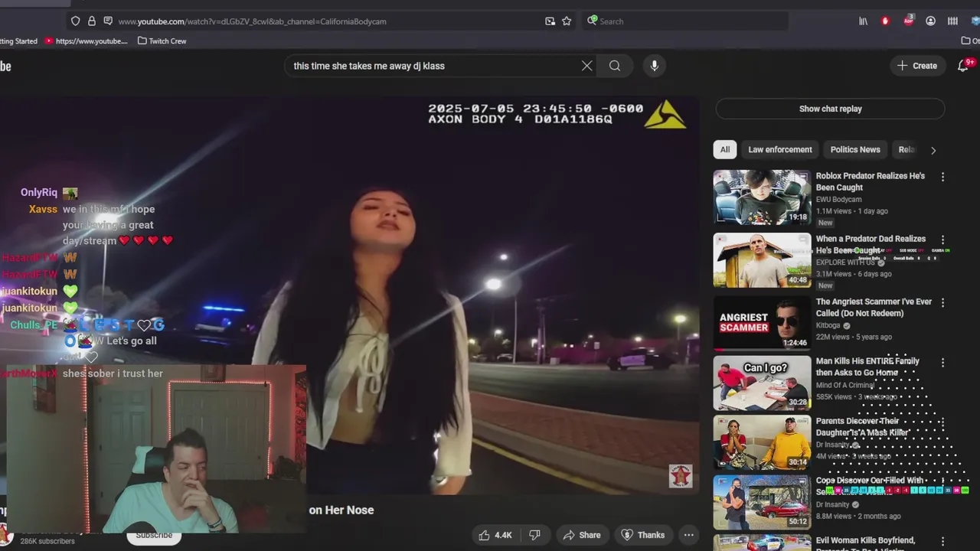Open Roblox Predator video thumbnail
Viewport: 980px width, 551px height.
tap(762, 197)
